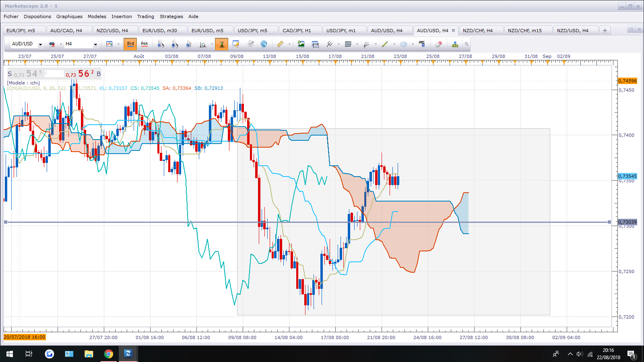Open the Insertion menu
644x362 pixels.
122,16
